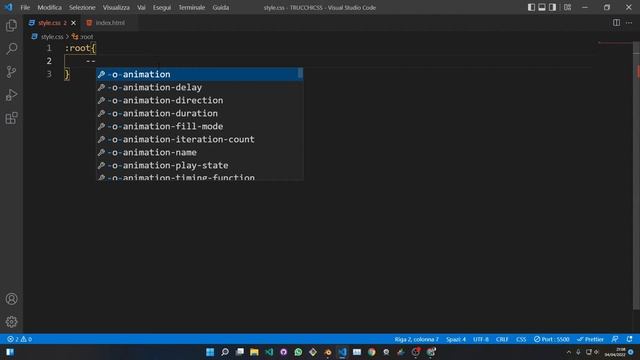Open WhatsApp from the taskbar

click(x=298, y=352)
